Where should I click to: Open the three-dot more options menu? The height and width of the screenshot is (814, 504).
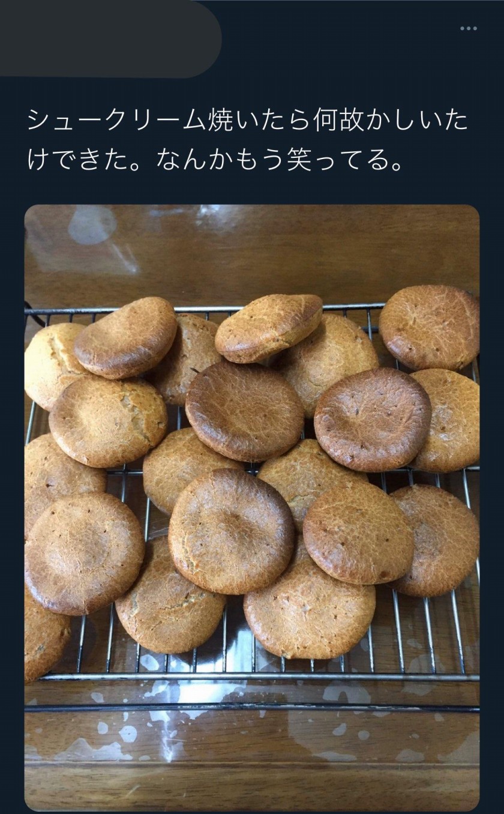click(468, 28)
